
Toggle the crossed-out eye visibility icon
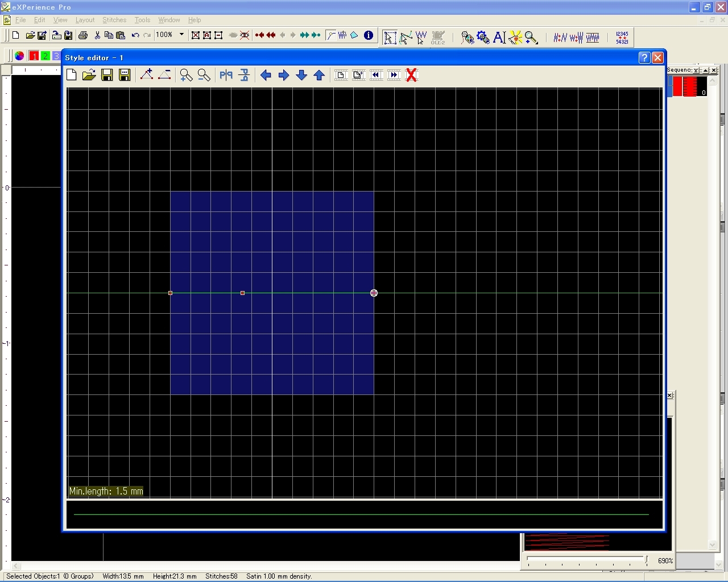pyautogui.click(x=245, y=35)
